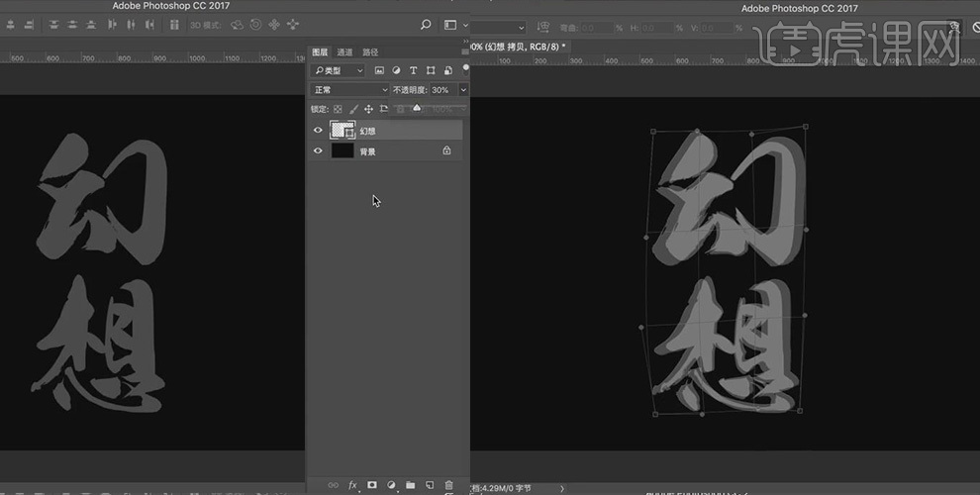Click the auto-align layers icon
Image resolution: width=980 pixels, height=495 pixels.
tap(174, 25)
